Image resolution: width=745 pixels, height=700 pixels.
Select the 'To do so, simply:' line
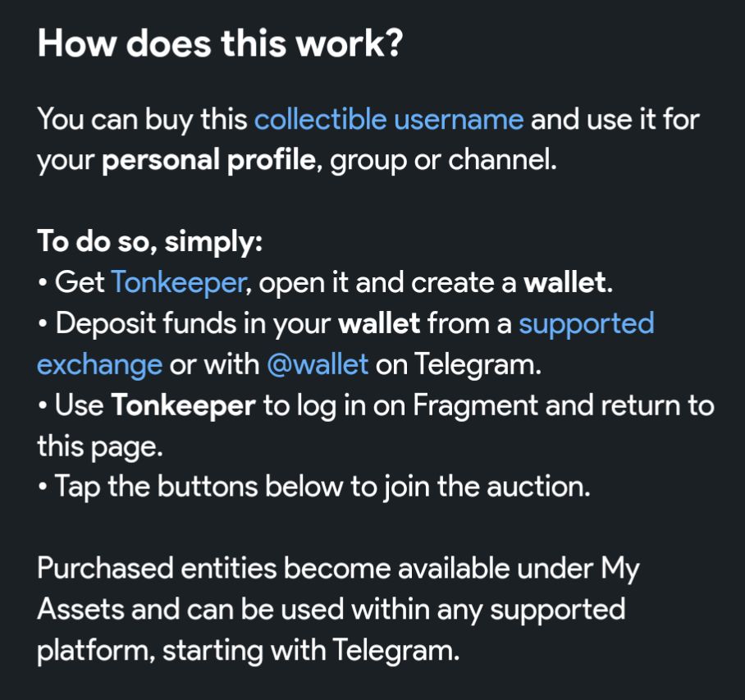coord(149,242)
